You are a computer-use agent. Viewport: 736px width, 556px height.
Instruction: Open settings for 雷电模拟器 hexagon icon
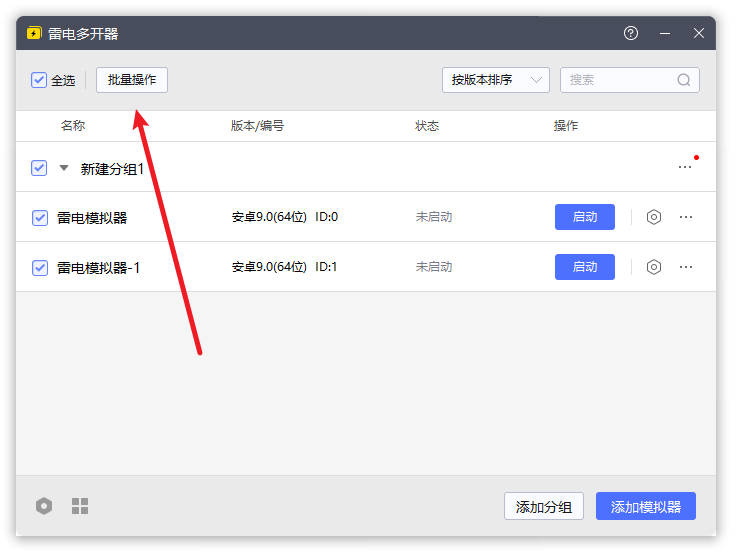point(654,217)
